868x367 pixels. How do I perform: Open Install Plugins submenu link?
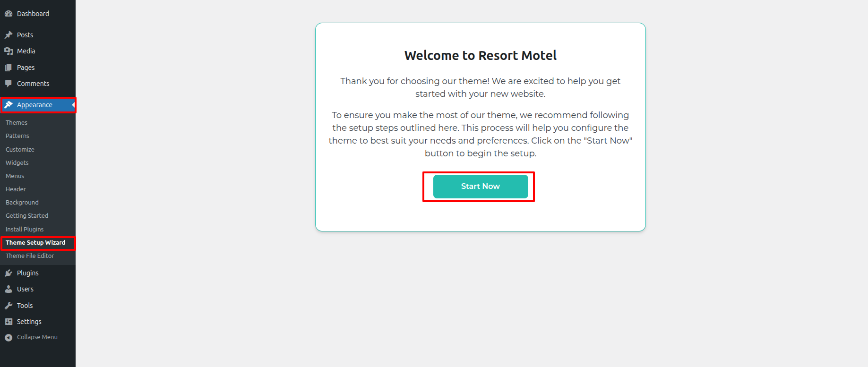click(x=25, y=229)
